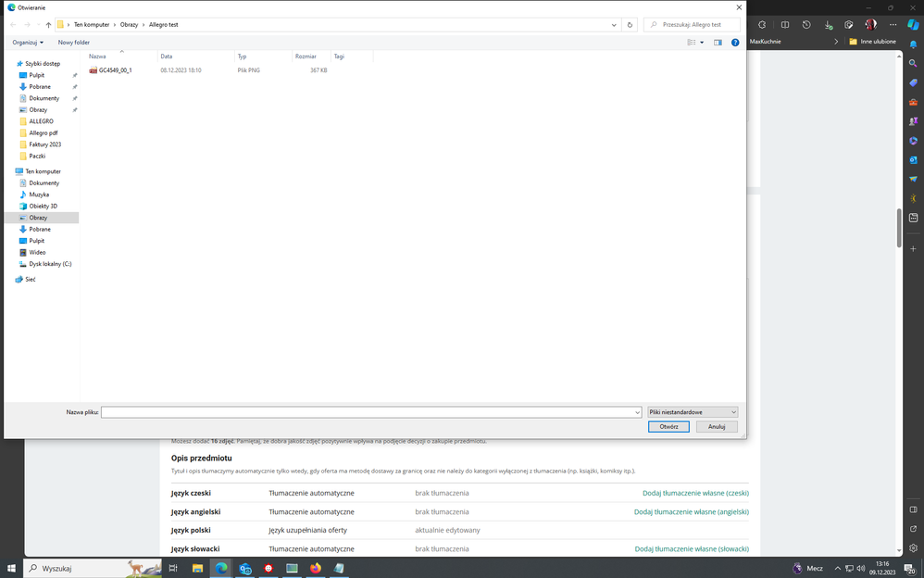The image size is (924, 578).
Task: Sort files by the Typ column header
Action: click(264, 57)
